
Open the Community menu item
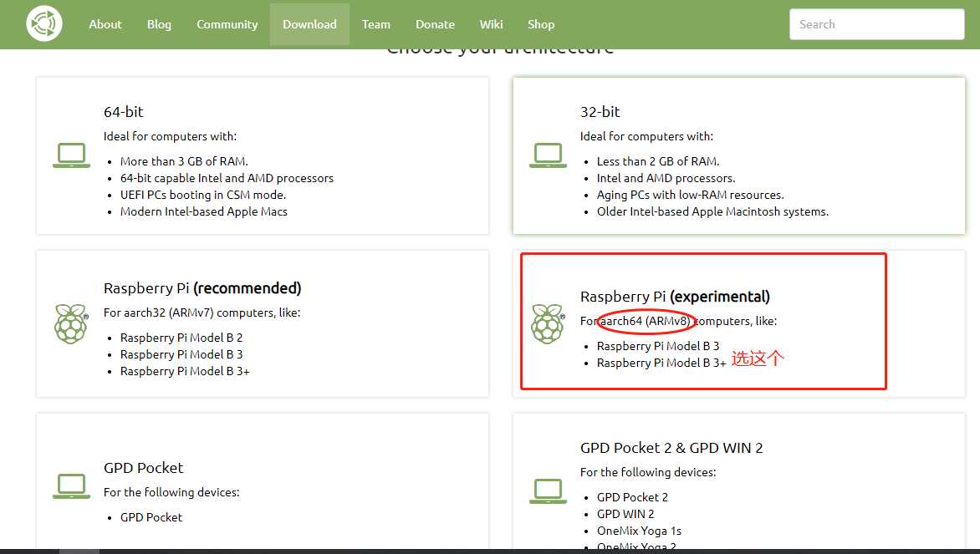(227, 24)
